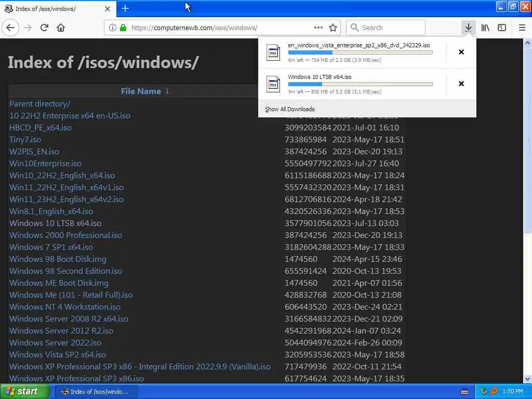Click Windows Server 2008 R2 x64.iso

(69, 319)
